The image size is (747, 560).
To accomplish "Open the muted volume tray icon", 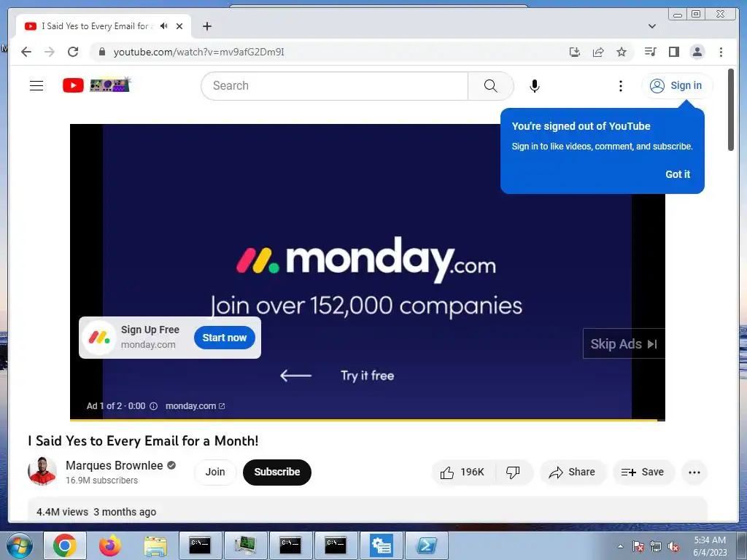I will [673, 547].
